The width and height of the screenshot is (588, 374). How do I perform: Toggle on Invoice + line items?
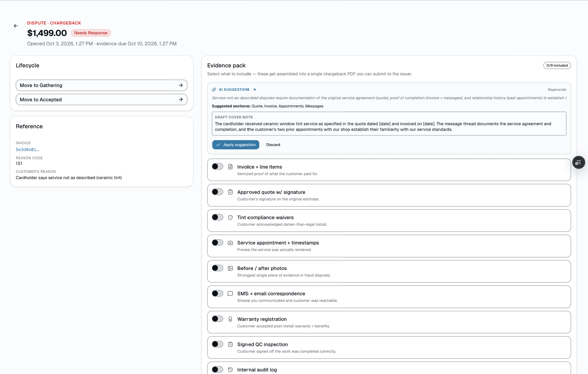[218, 166]
